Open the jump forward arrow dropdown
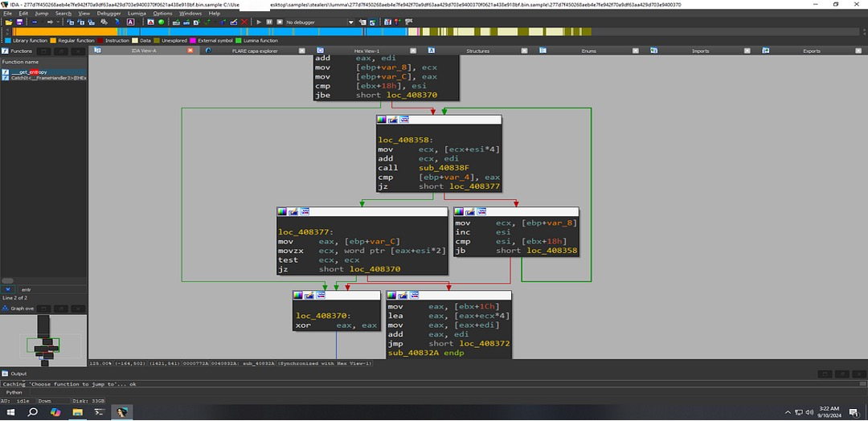 click(57, 22)
